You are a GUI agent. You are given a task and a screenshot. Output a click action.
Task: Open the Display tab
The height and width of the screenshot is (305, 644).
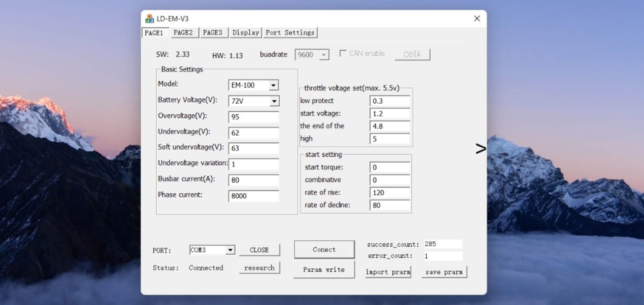[245, 33]
